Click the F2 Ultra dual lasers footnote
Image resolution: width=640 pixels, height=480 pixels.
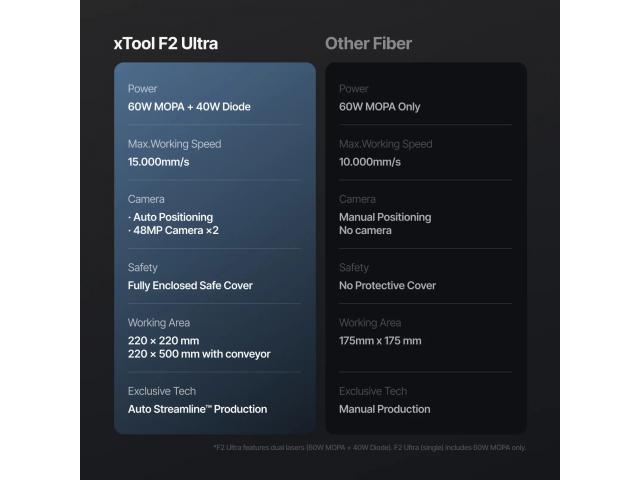tap(369, 448)
